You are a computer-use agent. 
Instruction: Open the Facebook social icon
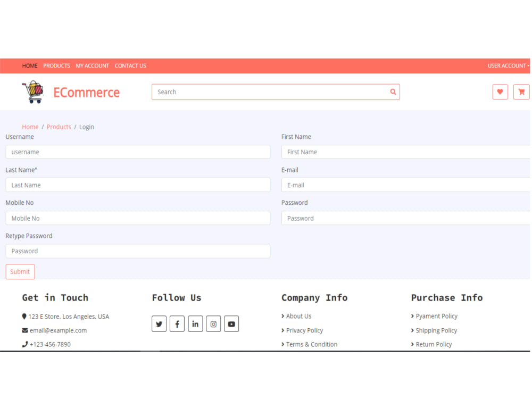coord(177,323)
